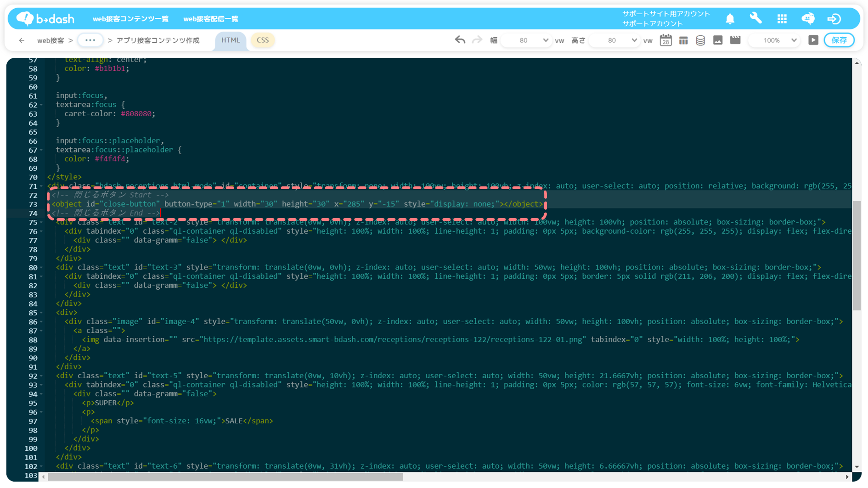The width and height of the screenshot is (868, 488).
Task: Click the table layout icon
Action: coord(683,40)
